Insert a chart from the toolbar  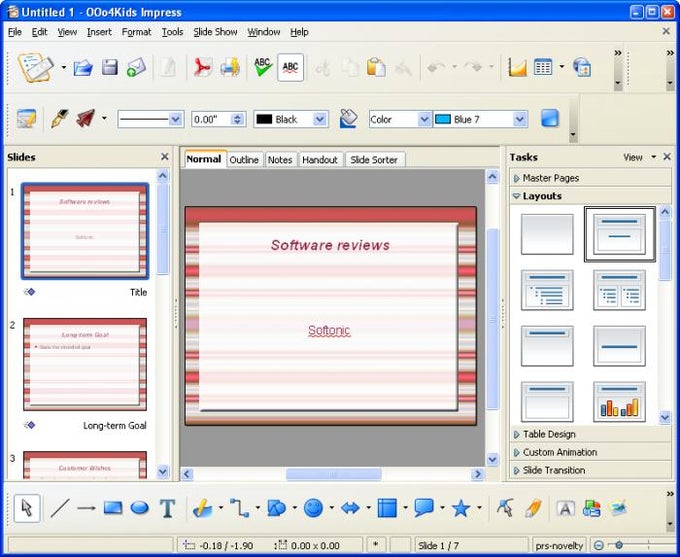pos(517,68)
